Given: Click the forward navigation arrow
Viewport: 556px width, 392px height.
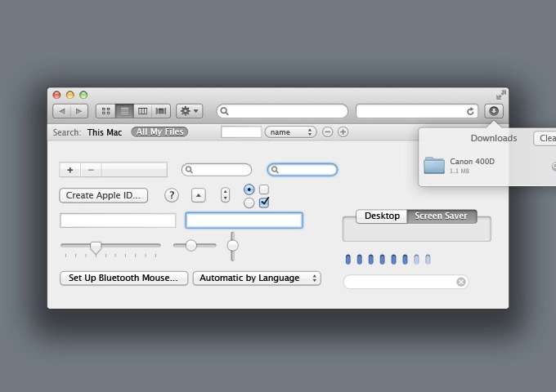Looking at the screenshot, I should coord(79,111).
